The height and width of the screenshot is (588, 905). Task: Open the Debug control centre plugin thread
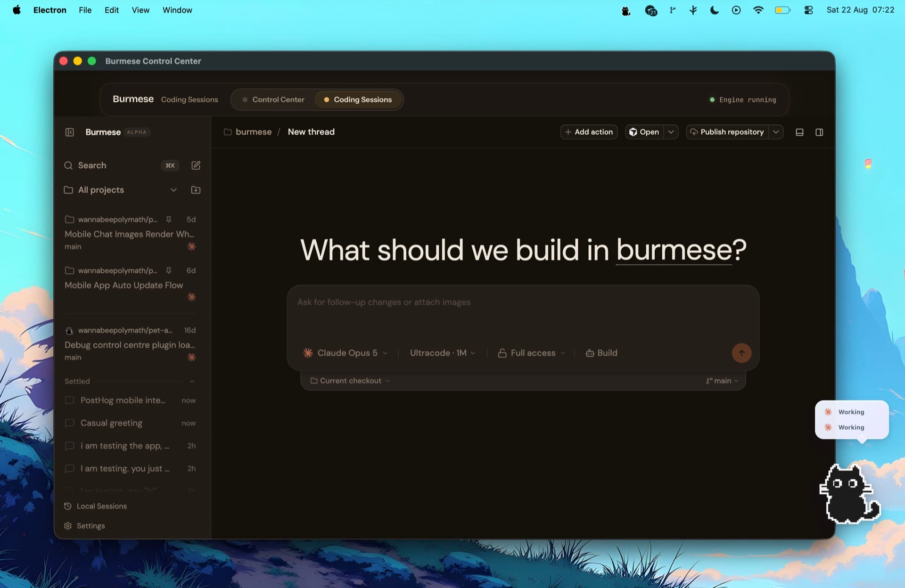pyautogui.click(x=130, y=344)
